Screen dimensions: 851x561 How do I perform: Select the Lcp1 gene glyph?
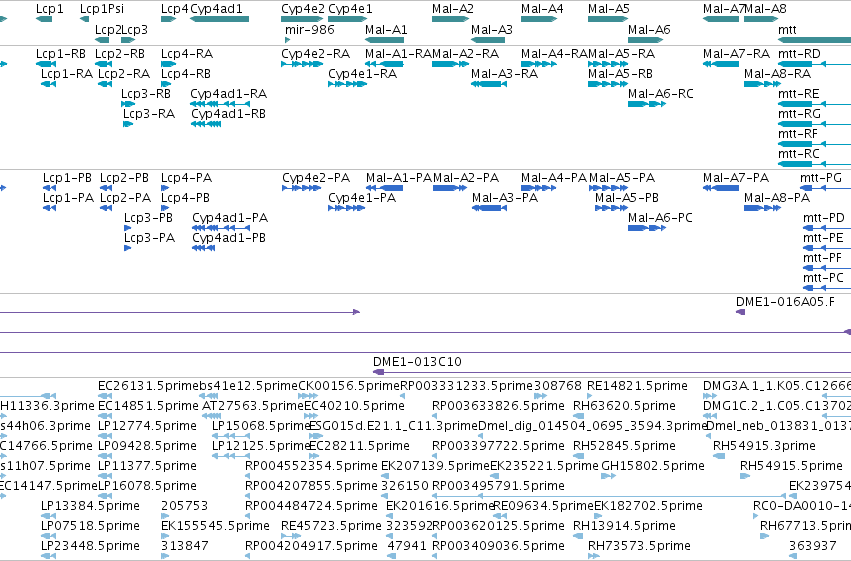click(x=44, y=19)
